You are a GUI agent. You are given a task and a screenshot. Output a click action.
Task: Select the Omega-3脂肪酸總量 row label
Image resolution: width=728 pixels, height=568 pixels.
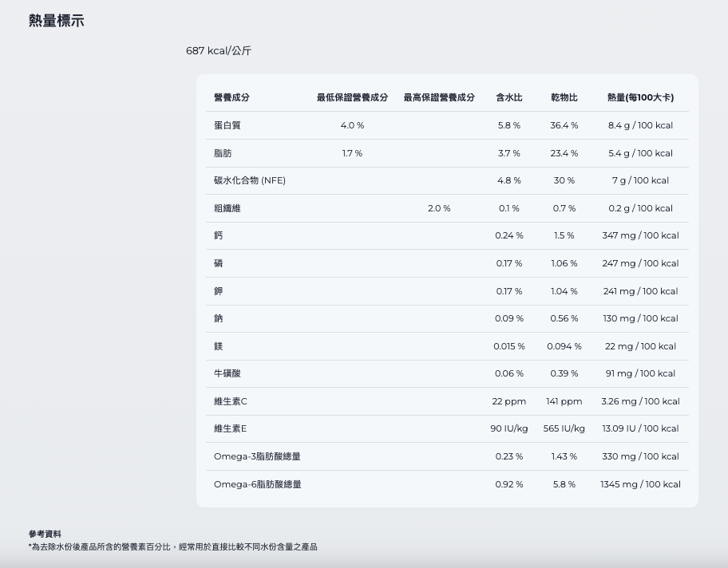tap(257, 456)
